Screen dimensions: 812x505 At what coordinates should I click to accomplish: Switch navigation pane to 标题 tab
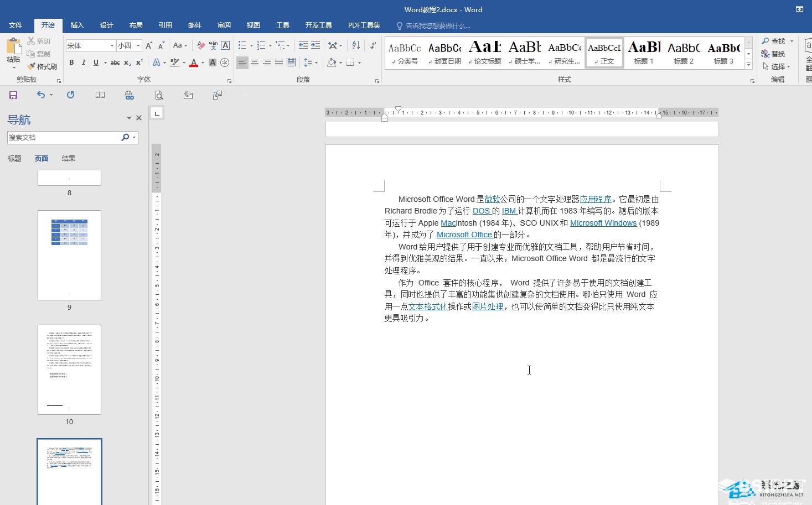click(x=14, y=159)
